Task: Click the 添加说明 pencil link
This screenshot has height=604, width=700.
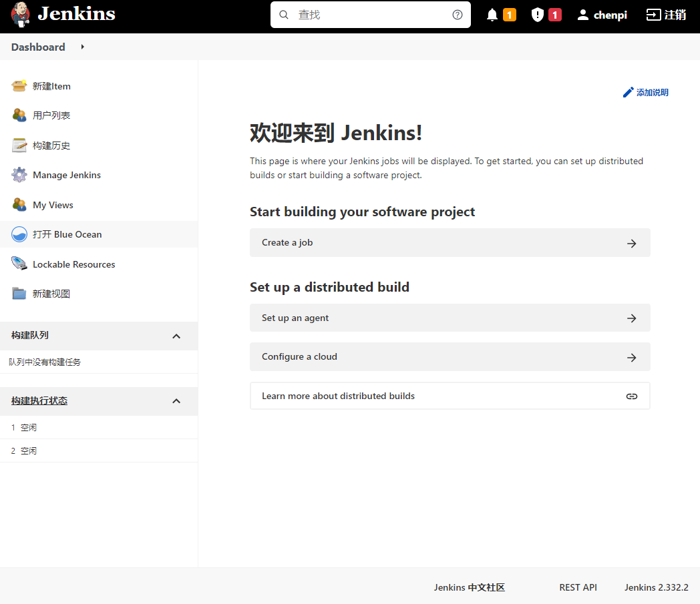Action: pos(645,92)
